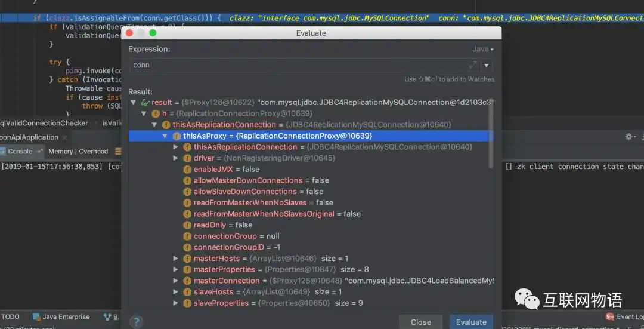This screenshot has height=329, width=644.
Task: Collapse the selected thisAsProxy node
Action: tap(165, 136)
